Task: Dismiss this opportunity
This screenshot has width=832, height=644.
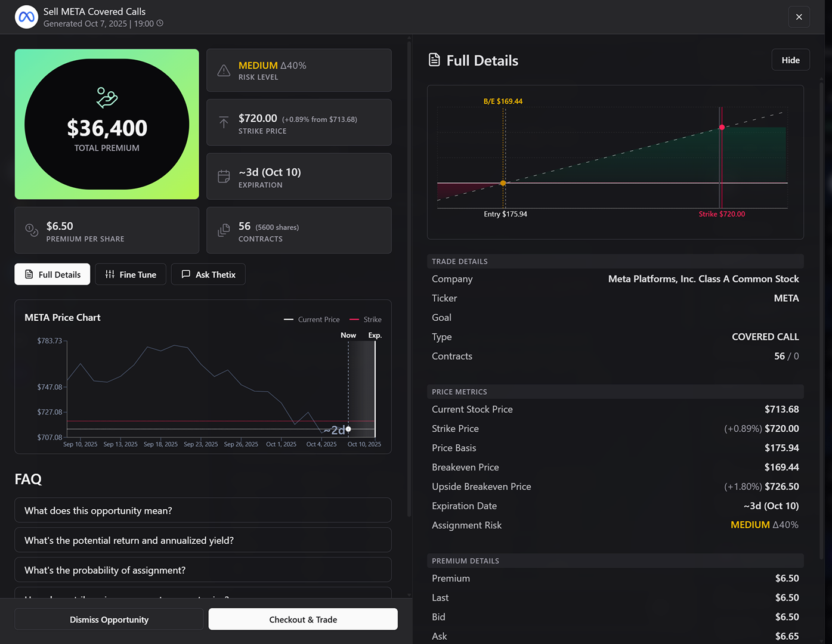Action: (109, 620)
